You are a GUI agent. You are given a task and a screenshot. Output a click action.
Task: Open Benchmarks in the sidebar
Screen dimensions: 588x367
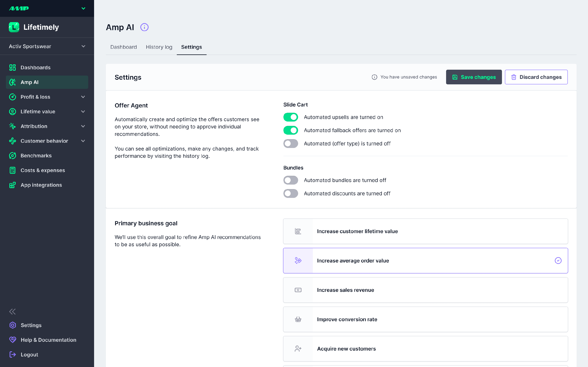36,156
